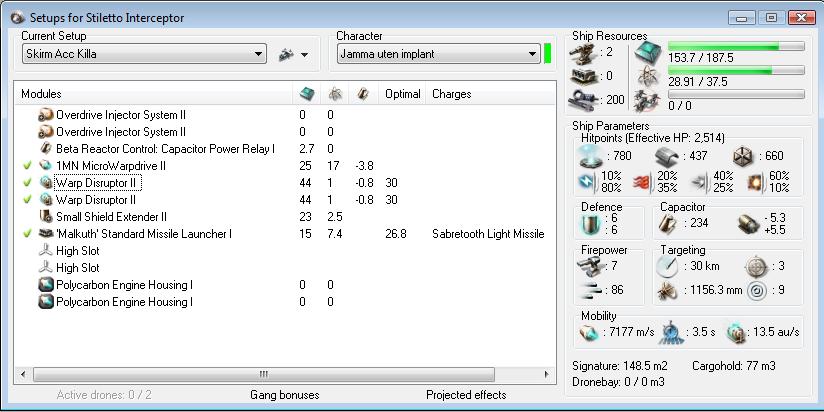
Task: Click the EM resistance icon showing 10% / 80%
Action: point(586,182)
